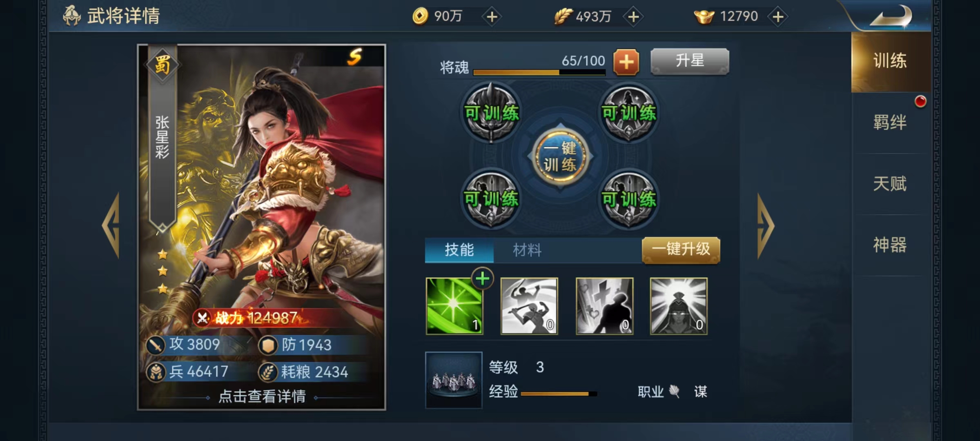Screen dimensions: 980x441
Task: Tap the troop unit thumbnail
Action: click(454, 380)
